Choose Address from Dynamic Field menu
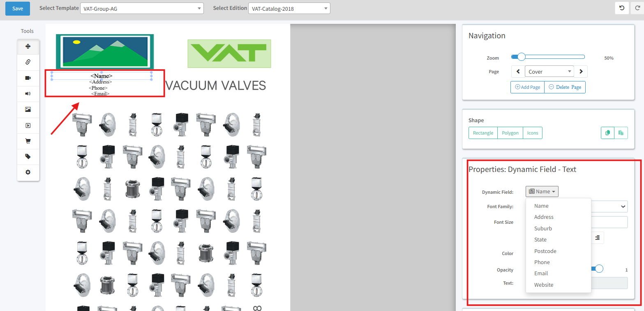 tap(544, 217)
